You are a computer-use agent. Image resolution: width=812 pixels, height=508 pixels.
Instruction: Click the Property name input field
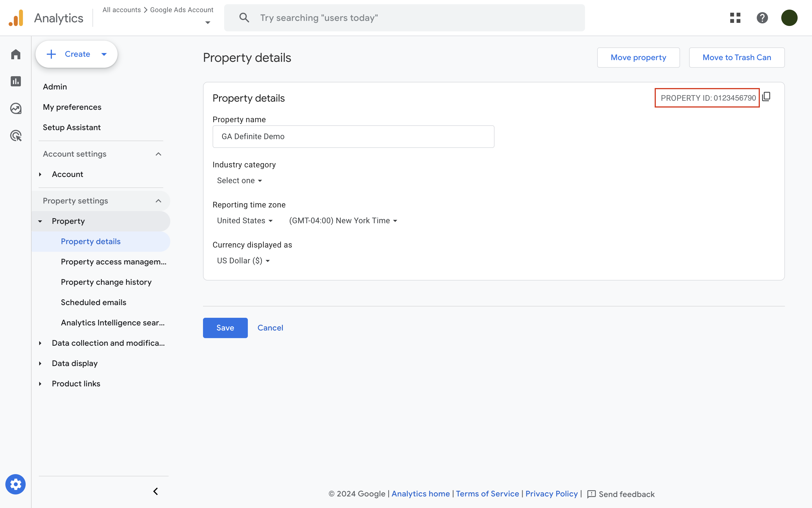point(353,136)
